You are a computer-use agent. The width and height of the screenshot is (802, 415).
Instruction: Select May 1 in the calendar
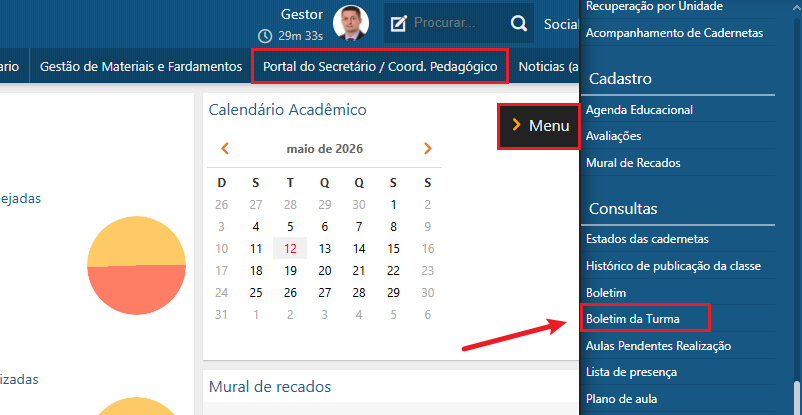393,205
